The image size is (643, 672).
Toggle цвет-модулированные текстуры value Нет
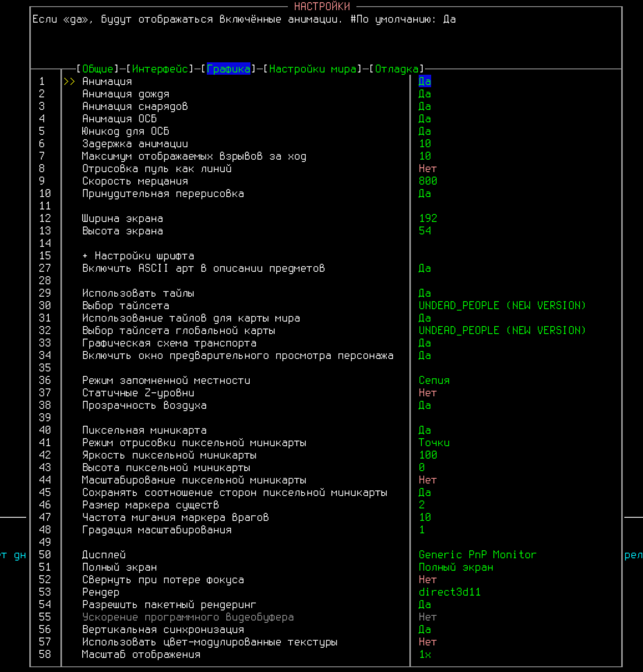[x=427, y=641]
